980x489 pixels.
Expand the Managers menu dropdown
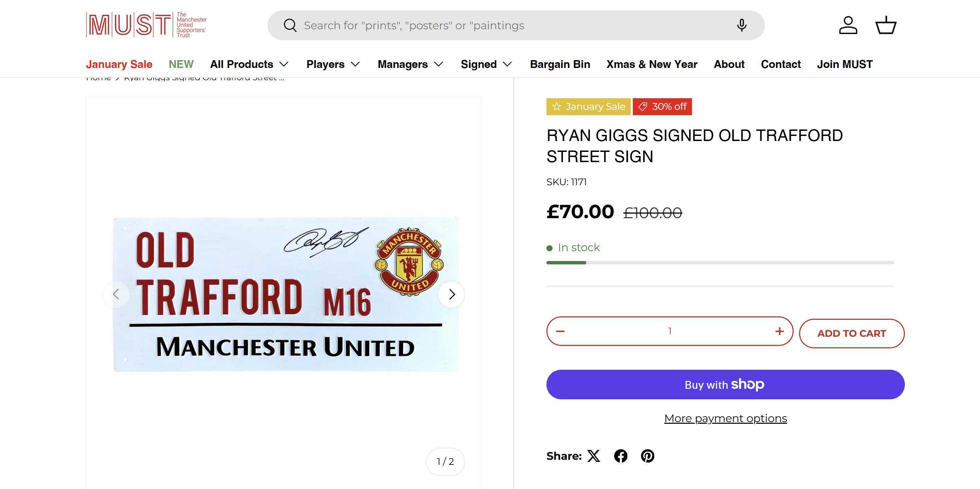tap(410, 64)
